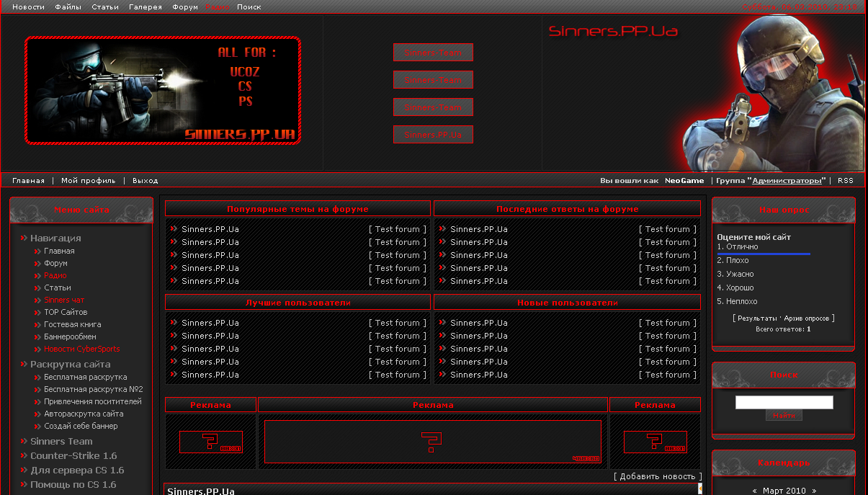This screenshot has height=495, width=868.
Task: Click the Новые пользователи block header
Action: click(568, 303)
